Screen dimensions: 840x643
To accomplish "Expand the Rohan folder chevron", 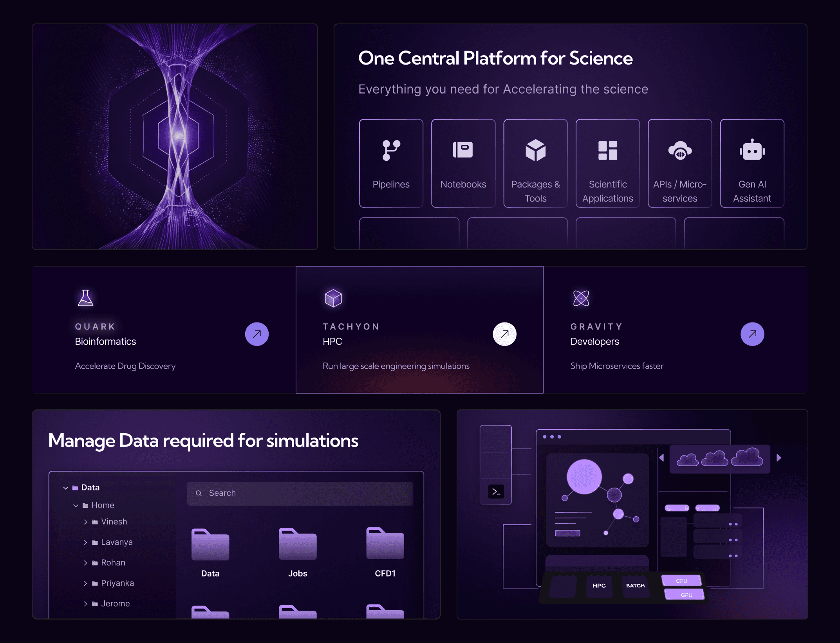I will coord(85,563).
